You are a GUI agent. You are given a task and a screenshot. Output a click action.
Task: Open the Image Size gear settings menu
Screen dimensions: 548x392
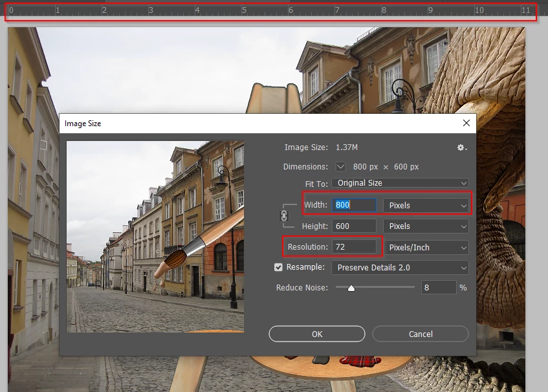coord(462,147)
